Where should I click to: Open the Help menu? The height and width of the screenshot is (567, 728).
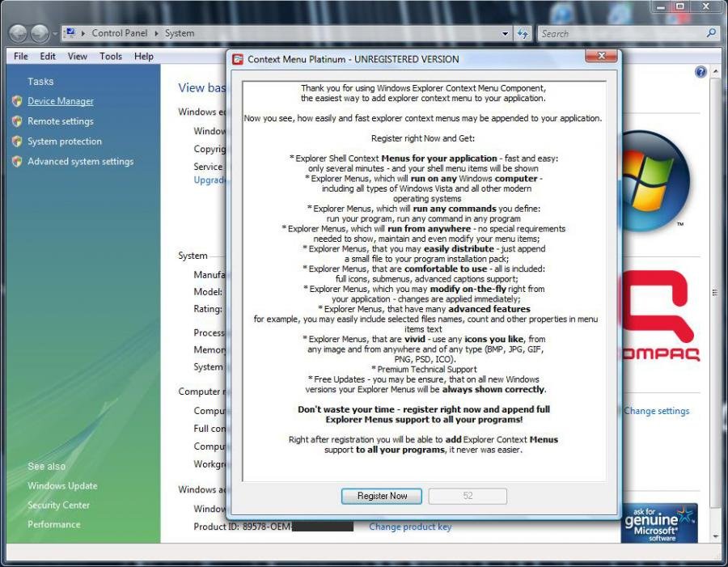[144, 56]
